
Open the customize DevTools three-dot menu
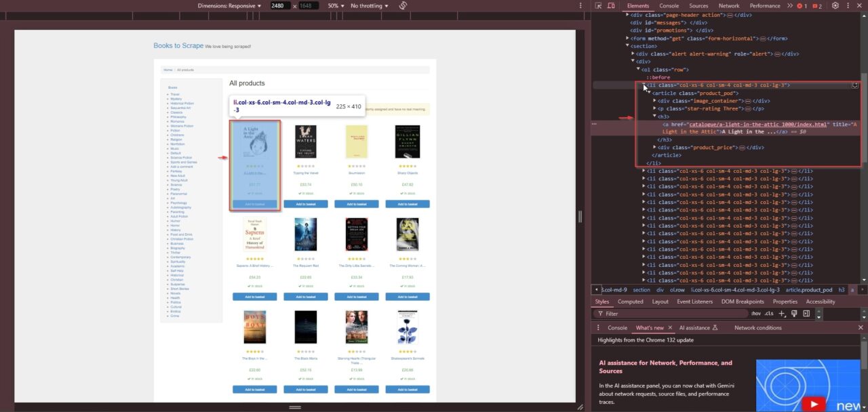tap(848, 5)
